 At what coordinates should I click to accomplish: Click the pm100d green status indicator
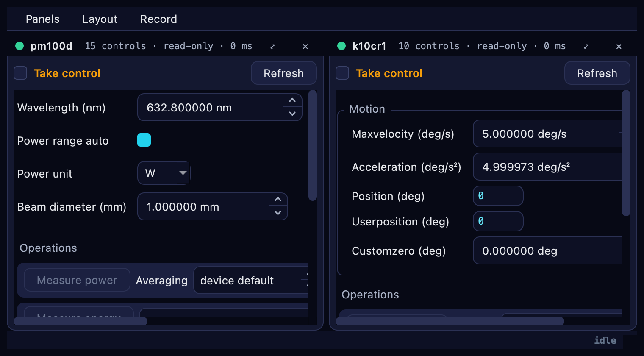19,46
